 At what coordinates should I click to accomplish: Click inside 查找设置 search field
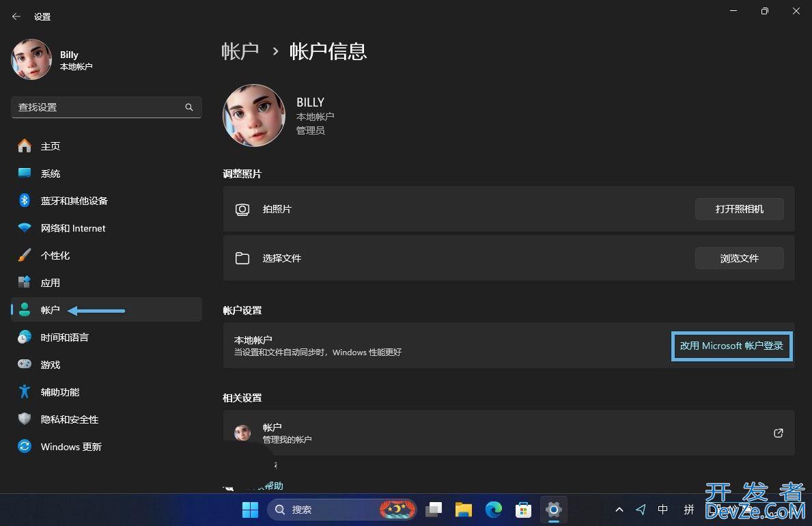click(96, 107)
